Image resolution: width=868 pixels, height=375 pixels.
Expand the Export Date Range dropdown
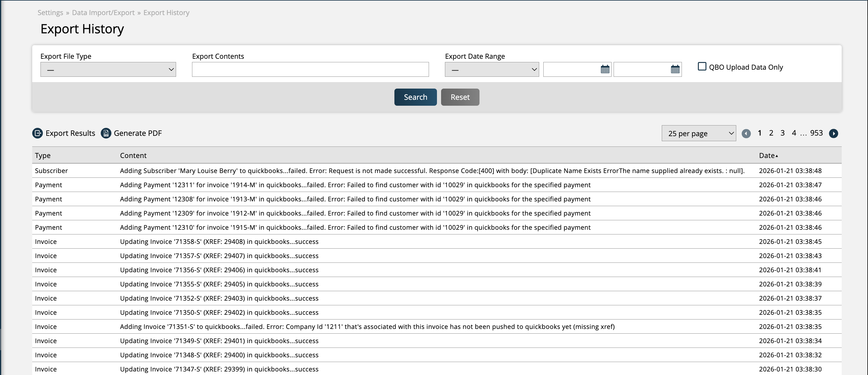[x=492, y=69]
